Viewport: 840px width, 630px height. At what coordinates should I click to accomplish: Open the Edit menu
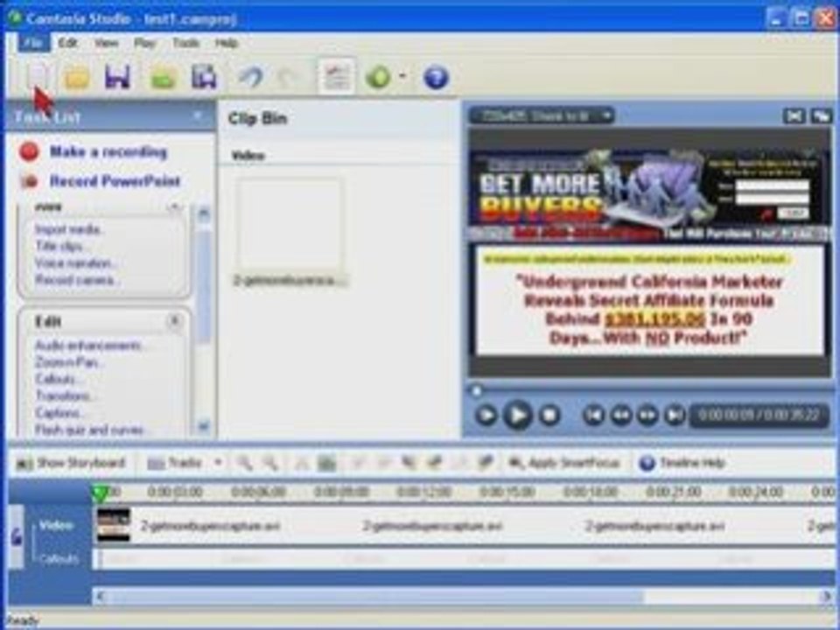pyautogui.click(x=67, y=43)
